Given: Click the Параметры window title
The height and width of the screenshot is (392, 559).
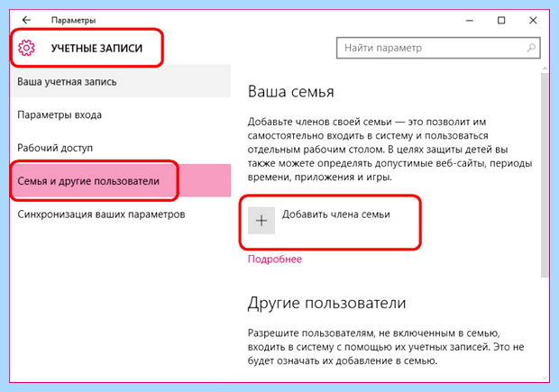Looking at the screenshot, I should click(73, 21).
